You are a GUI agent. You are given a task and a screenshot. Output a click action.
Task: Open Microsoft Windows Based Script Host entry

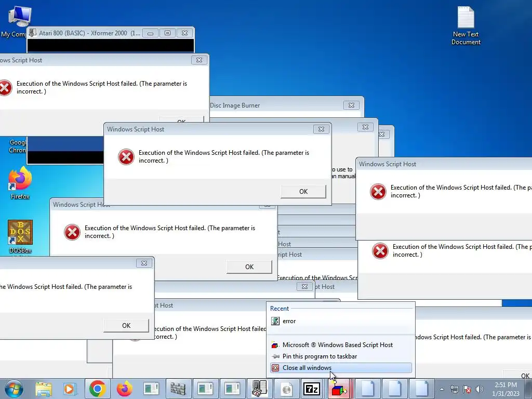(x=341, y=345)
